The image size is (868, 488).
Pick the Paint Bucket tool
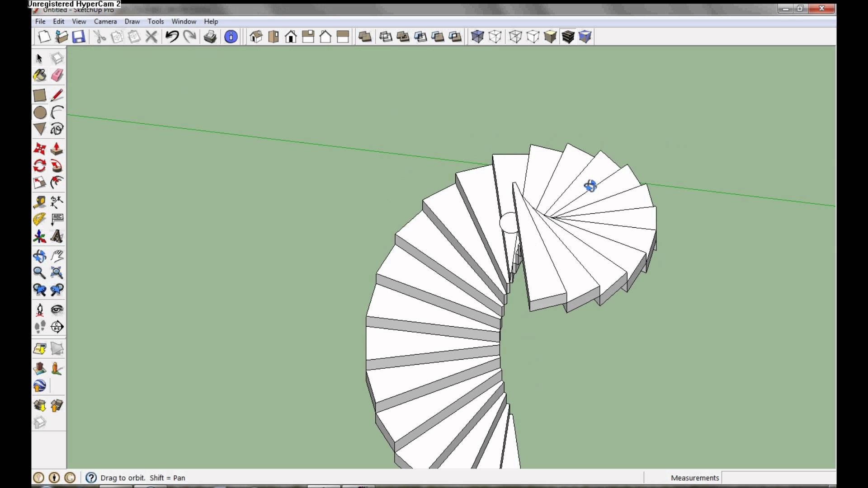pos(40,75)
